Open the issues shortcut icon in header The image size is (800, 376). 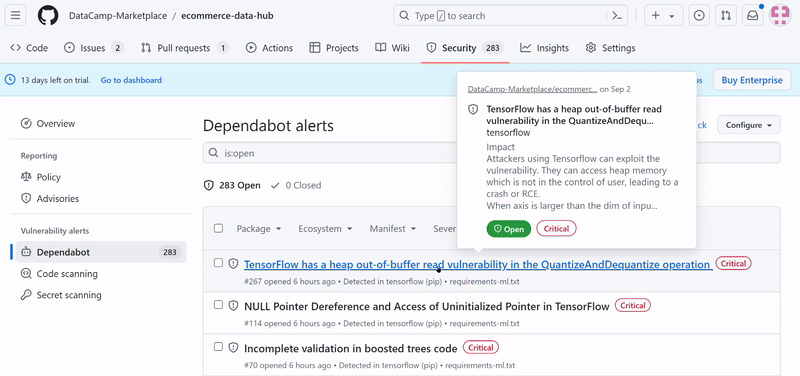[x=699, y=16]
